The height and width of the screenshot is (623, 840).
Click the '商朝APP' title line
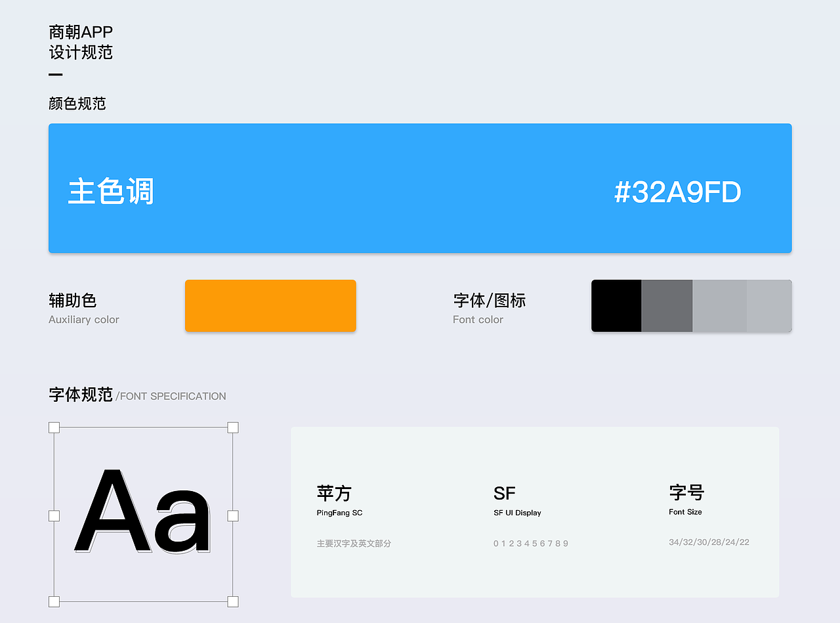point(81,32)
